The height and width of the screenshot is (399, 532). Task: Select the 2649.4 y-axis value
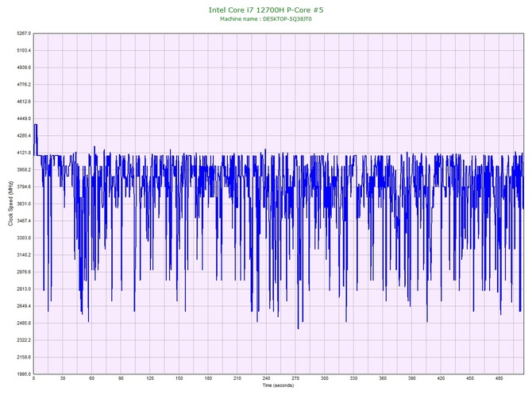[x=24, y=306]
